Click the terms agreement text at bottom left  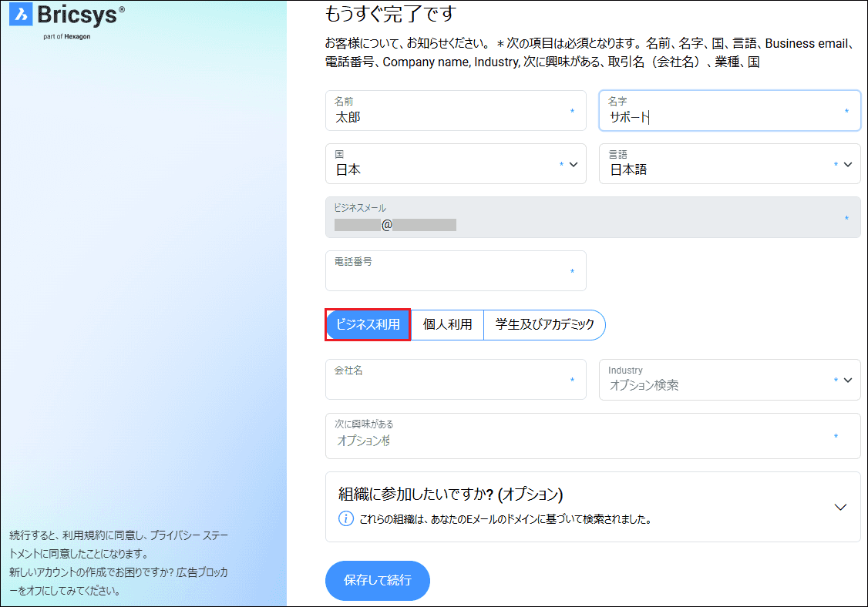(x=119, y=543)
